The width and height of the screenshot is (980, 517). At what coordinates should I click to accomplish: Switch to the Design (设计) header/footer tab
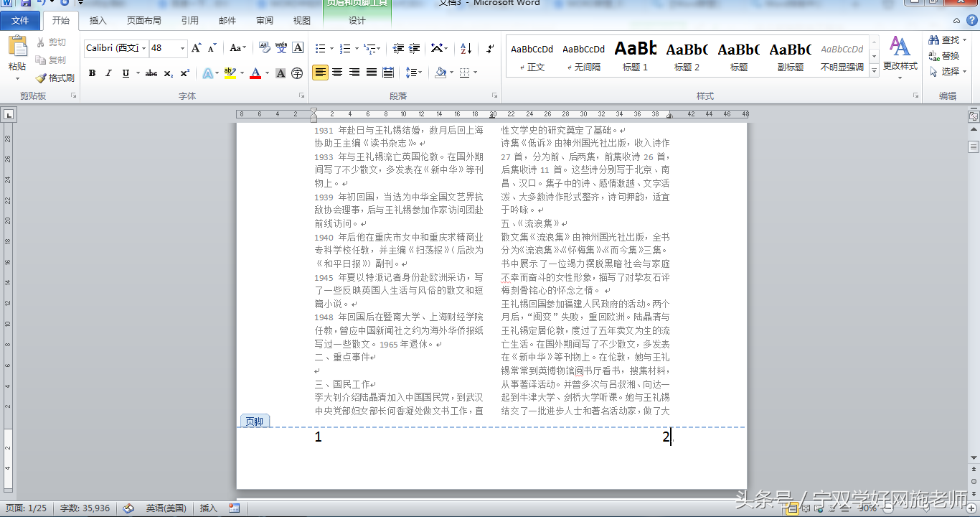click(x=357, y=21)
